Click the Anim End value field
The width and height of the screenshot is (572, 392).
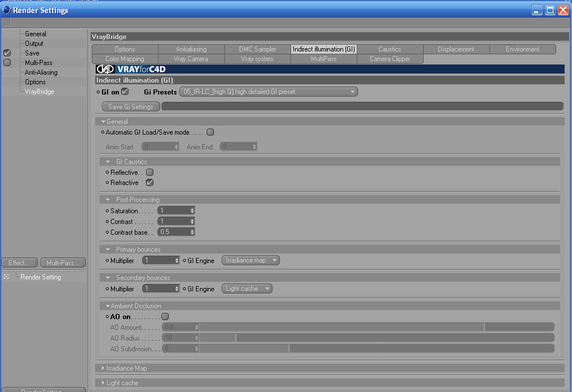point(236,147)
